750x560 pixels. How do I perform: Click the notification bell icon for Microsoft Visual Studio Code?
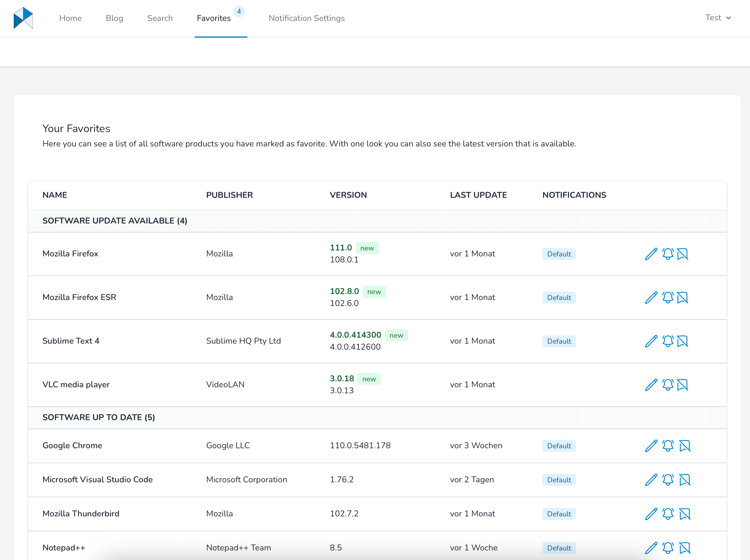[667, 479]
